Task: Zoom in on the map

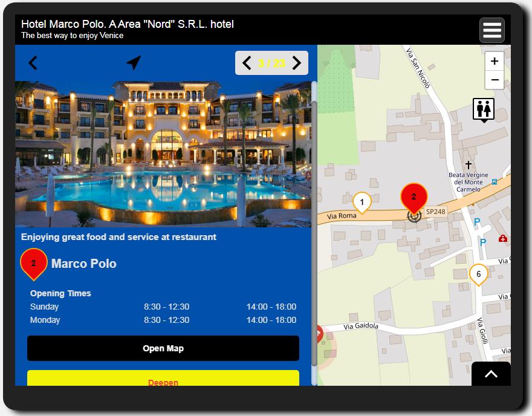Action: click(x=495, y=61)
